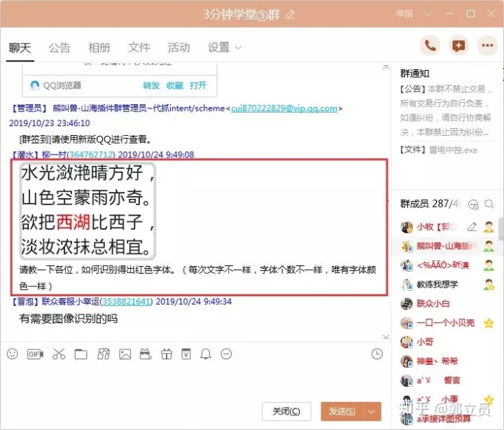Open the 设置 dropdown menu
The image size is (504, 430).
click(225, 48)
